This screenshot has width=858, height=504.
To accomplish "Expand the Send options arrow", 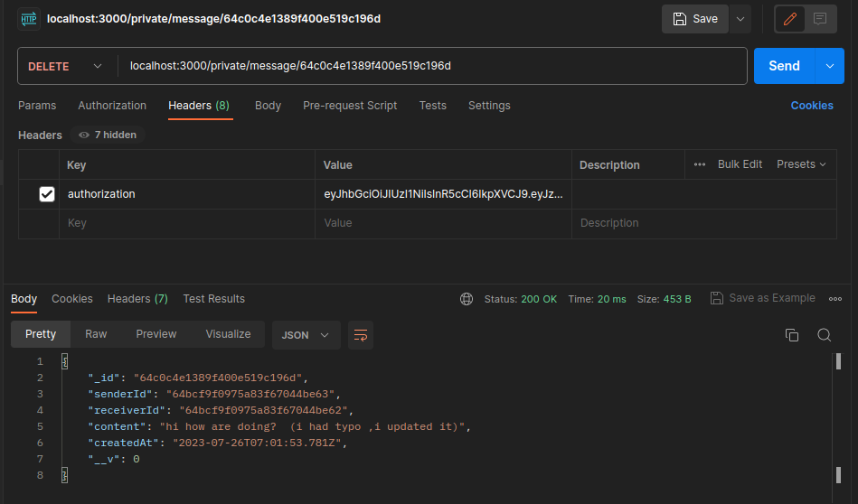I will (830, 66).
